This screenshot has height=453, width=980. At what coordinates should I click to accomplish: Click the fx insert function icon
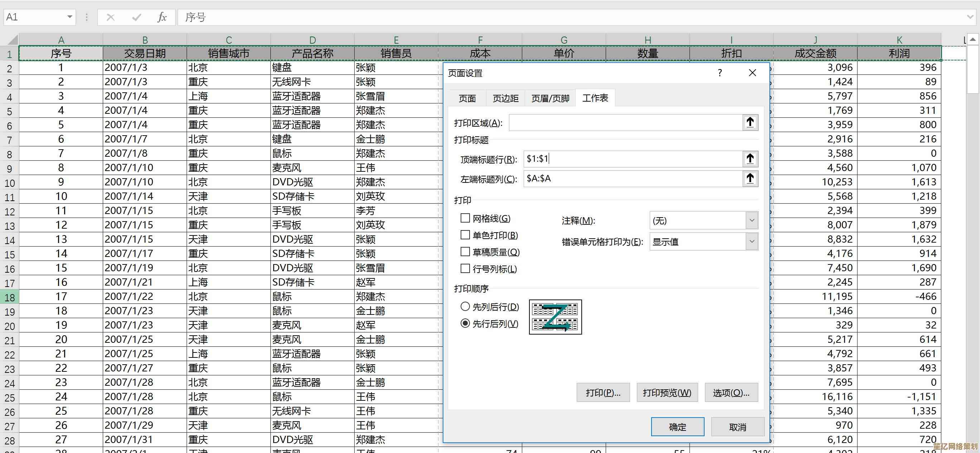point(162,17)
